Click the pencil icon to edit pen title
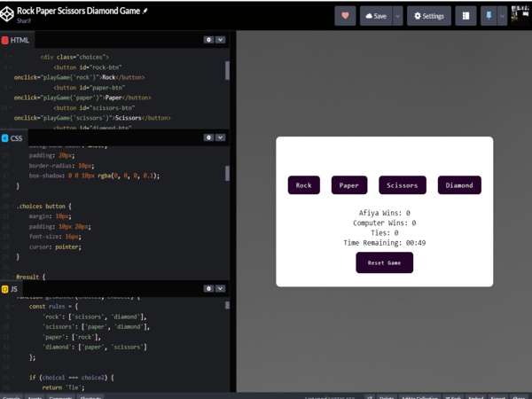The image size is (532, 399). click(x=145, y=12)
